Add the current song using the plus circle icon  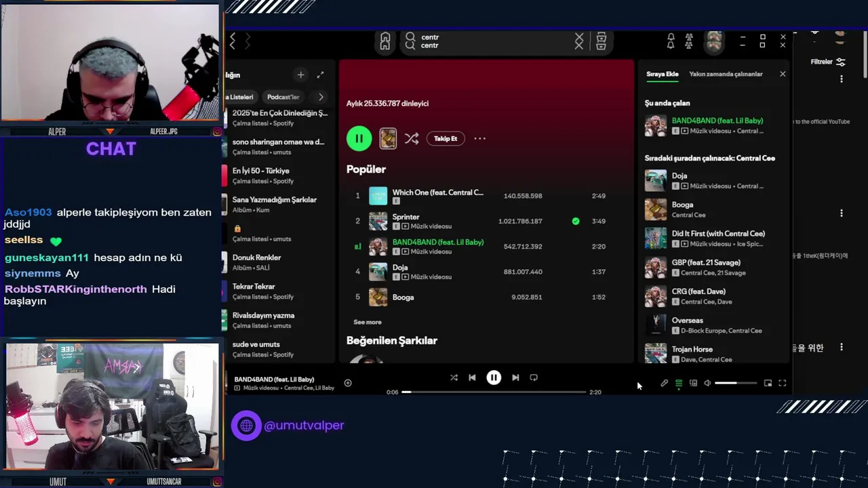[348, 383]
